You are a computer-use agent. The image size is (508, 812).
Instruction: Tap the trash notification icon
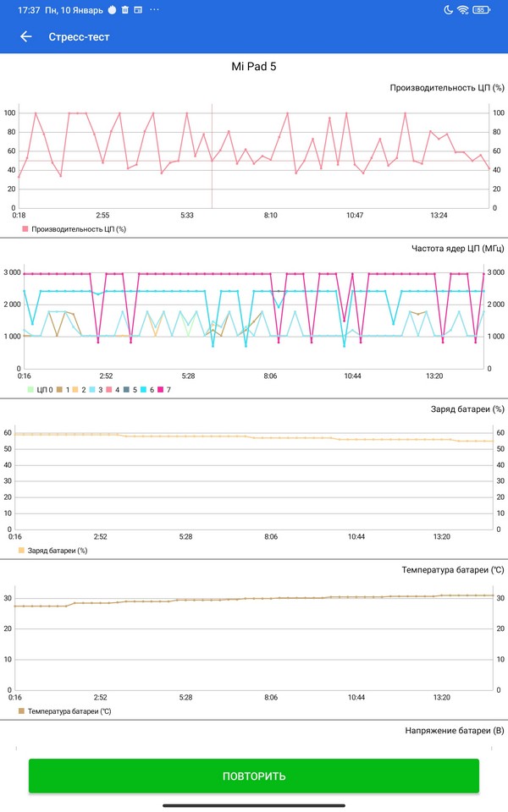click(125, 10)
